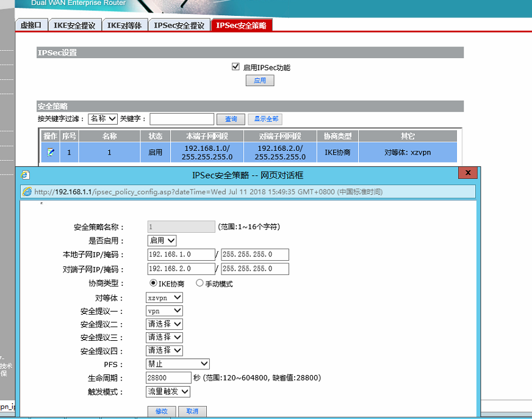This screenshot has height=419, width=532.
Task: Close the IPSec安全策略 web dialog
Action: point(468,172)
